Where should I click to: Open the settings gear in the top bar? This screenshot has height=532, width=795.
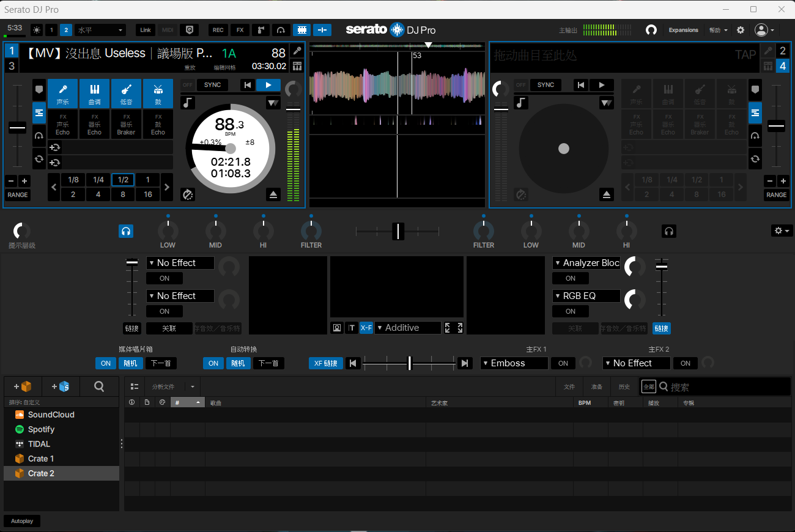(741, 30)
